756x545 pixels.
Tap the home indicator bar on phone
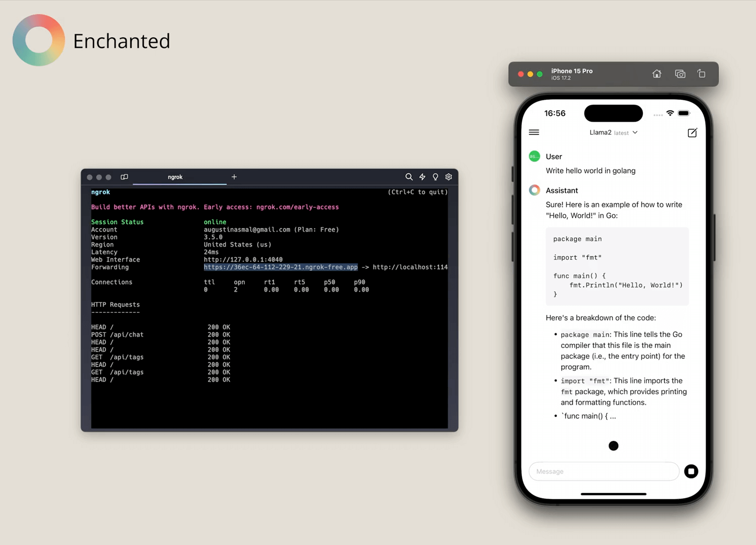pos(614,494)
